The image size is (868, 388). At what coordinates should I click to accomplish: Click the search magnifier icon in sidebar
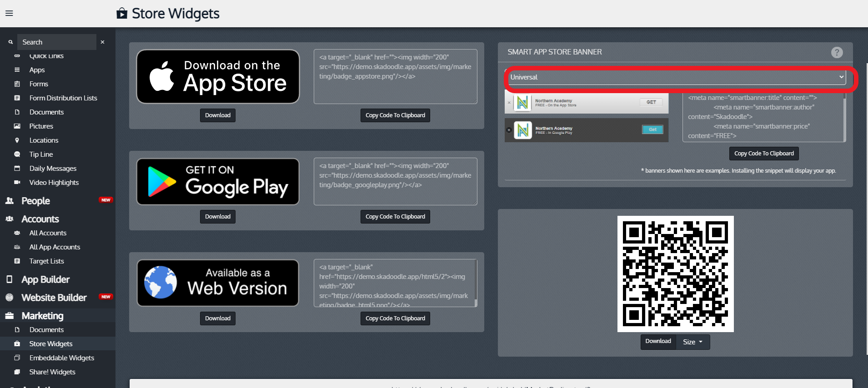point(10,42)
